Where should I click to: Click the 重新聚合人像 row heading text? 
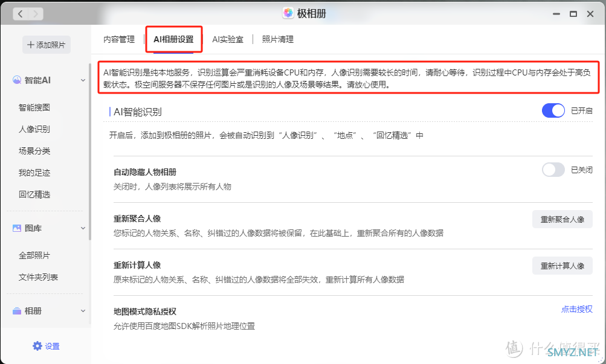coord(137,219)
